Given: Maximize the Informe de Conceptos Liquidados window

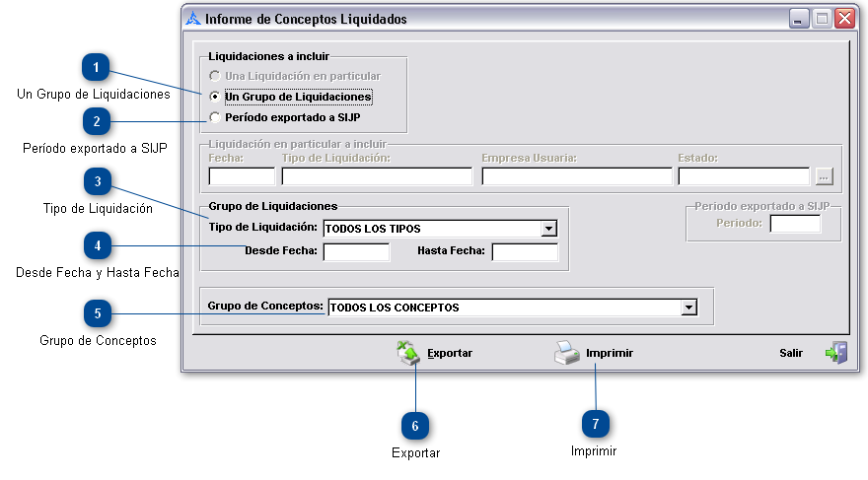Looking at the screenshot, I should coord(822,19).
